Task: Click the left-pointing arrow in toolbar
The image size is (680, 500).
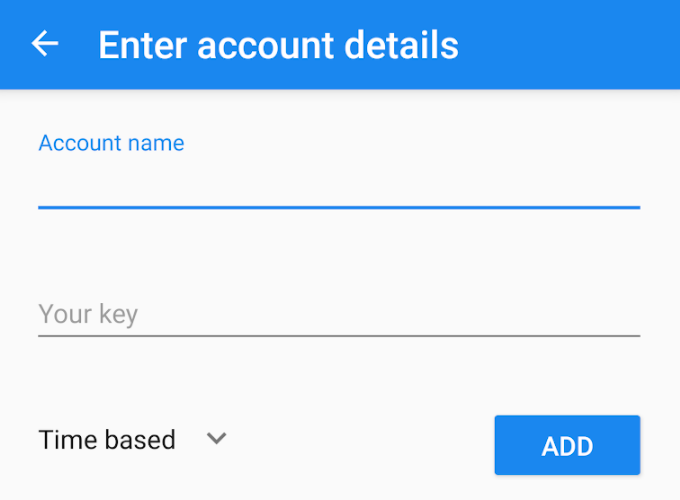Action: click(x=45, y=44)
